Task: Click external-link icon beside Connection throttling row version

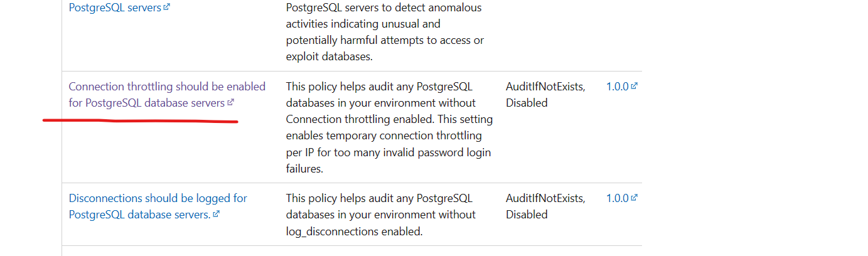Action: tap(635, 86)
